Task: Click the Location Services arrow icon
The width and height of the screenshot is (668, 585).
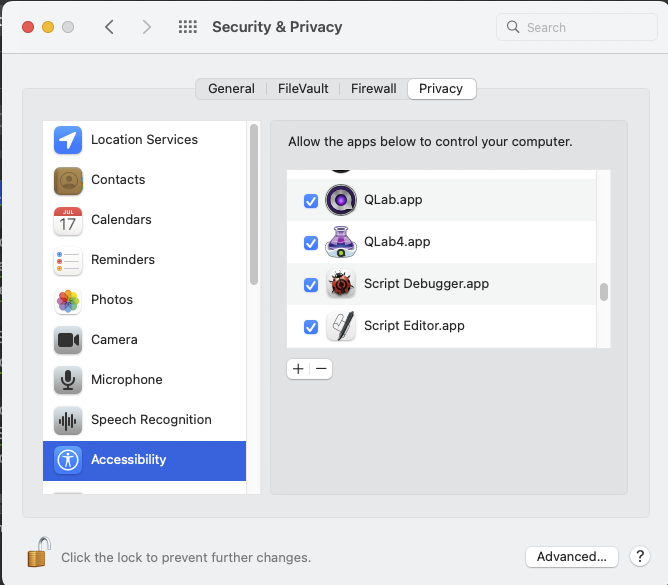Action: 68,140
